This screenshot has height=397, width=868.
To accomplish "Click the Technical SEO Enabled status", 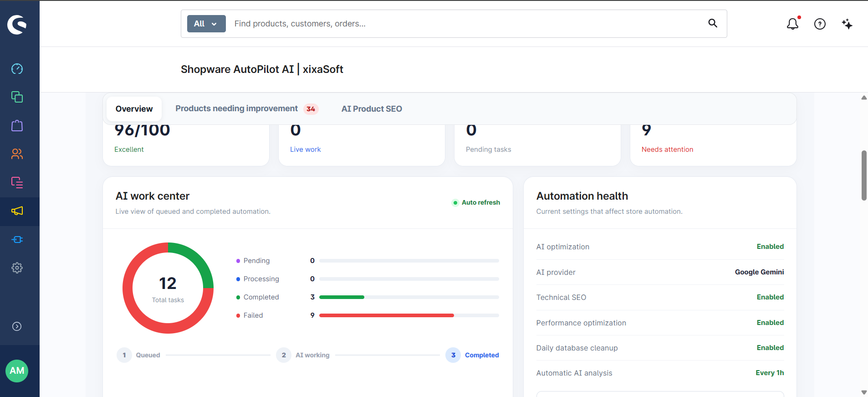I will pyautogui.click(x=770, y=297).
